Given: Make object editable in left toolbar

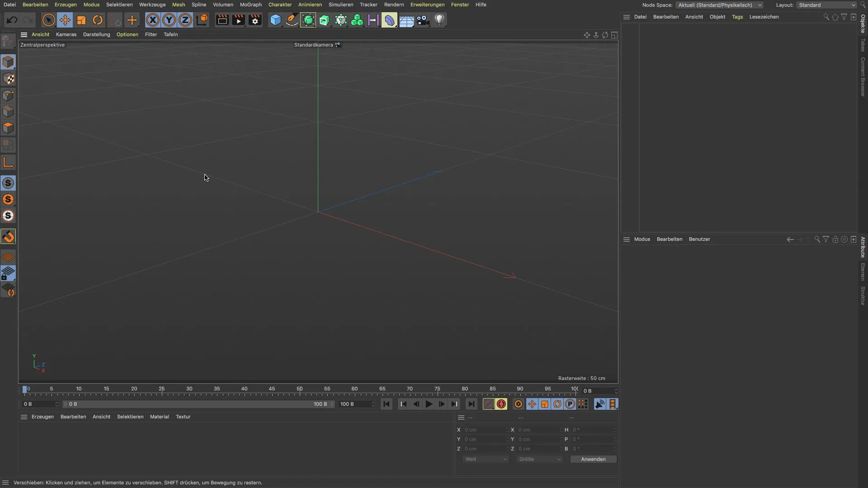Looking at the screenshot, I should (8, 42).
